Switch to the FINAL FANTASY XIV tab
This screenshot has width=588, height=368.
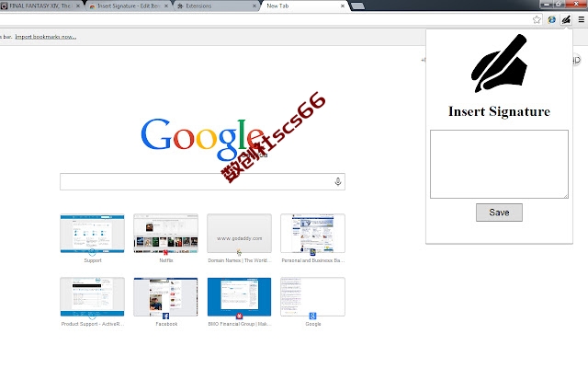pos(40,6)
